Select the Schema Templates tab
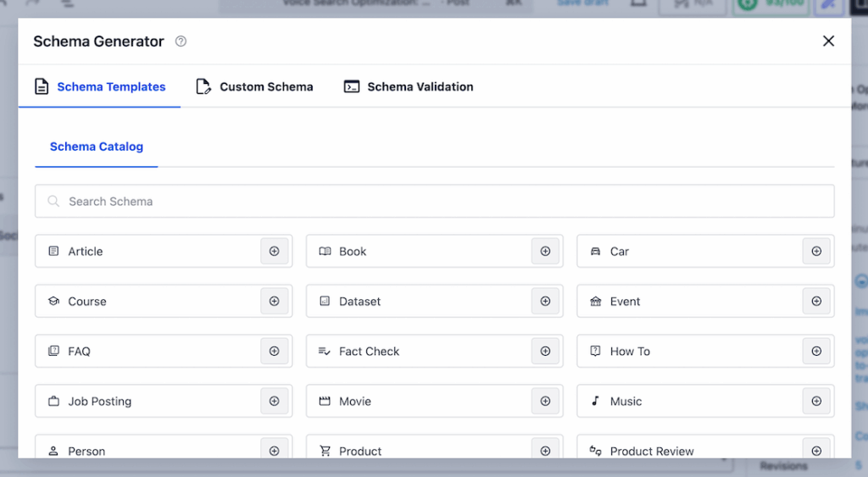This screenshot has width=868, height=477. click(x=100, y=86)
